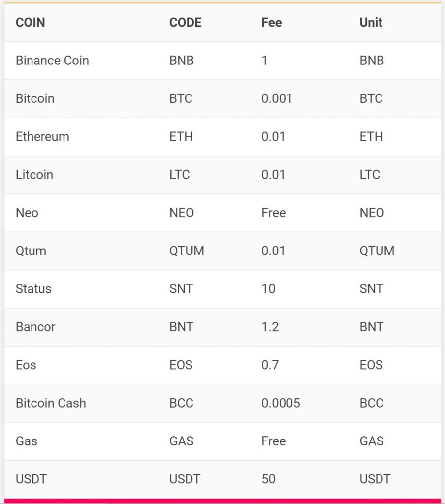Click Bitcoin fee value 0.001
The image size is (445, 504).
click(277, 98)
